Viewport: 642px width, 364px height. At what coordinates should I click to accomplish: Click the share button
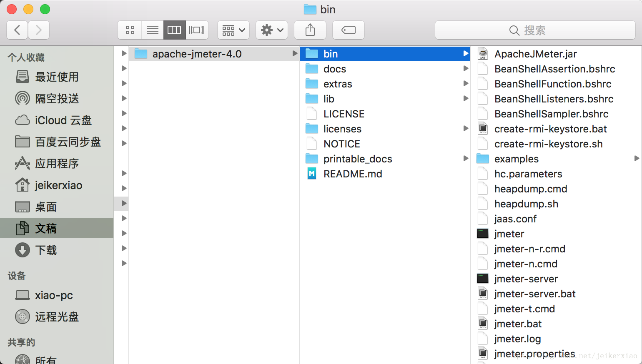pyautogui.click(x=310, y=30)
